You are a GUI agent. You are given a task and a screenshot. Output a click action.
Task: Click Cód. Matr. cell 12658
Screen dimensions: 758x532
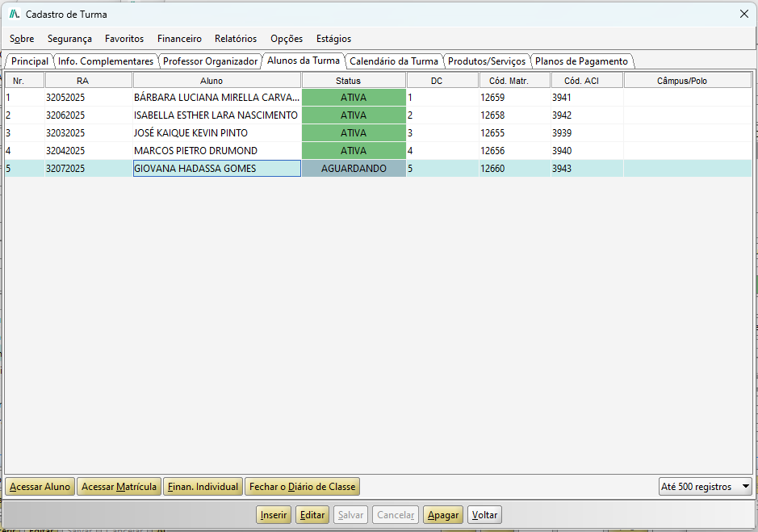[x=515, y=115]
